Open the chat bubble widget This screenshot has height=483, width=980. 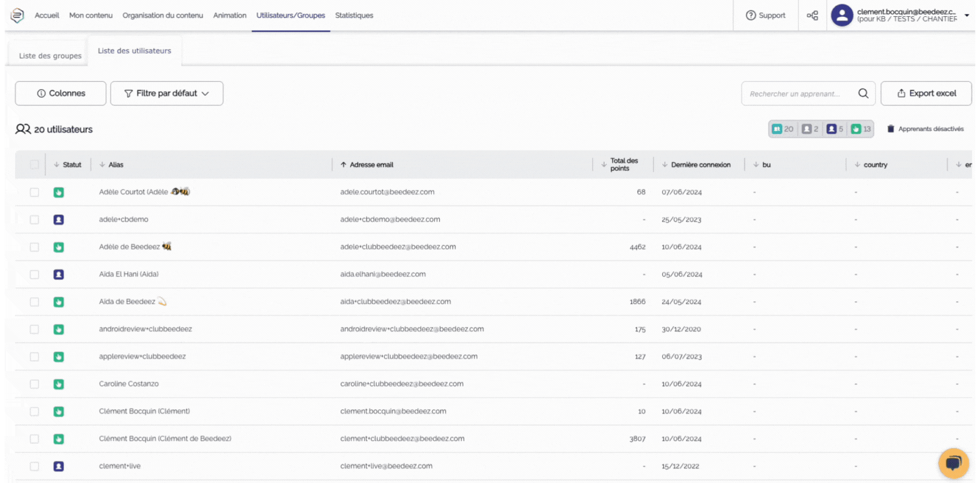tap(953, 463)
